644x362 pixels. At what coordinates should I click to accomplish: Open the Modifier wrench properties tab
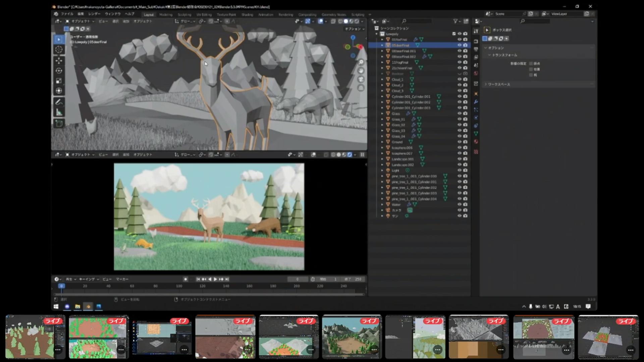(x=476, y=102)
